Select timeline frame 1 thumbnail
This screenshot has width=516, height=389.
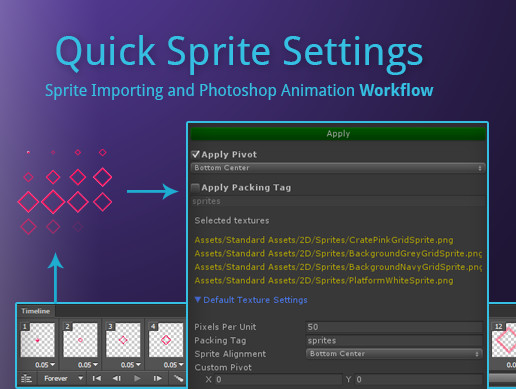(x=38, y=340)
